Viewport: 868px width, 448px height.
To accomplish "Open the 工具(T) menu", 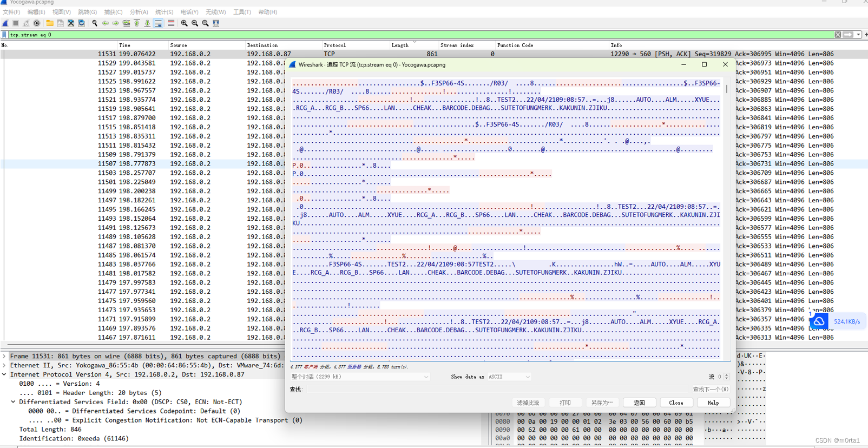I will tap(242, 12).
